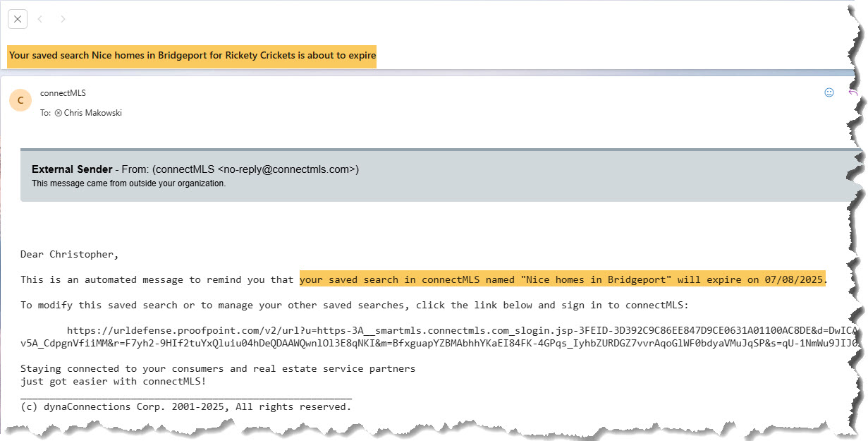Click the External Sender banner label
Screen dimensions: 868x441
click(72, 169)
